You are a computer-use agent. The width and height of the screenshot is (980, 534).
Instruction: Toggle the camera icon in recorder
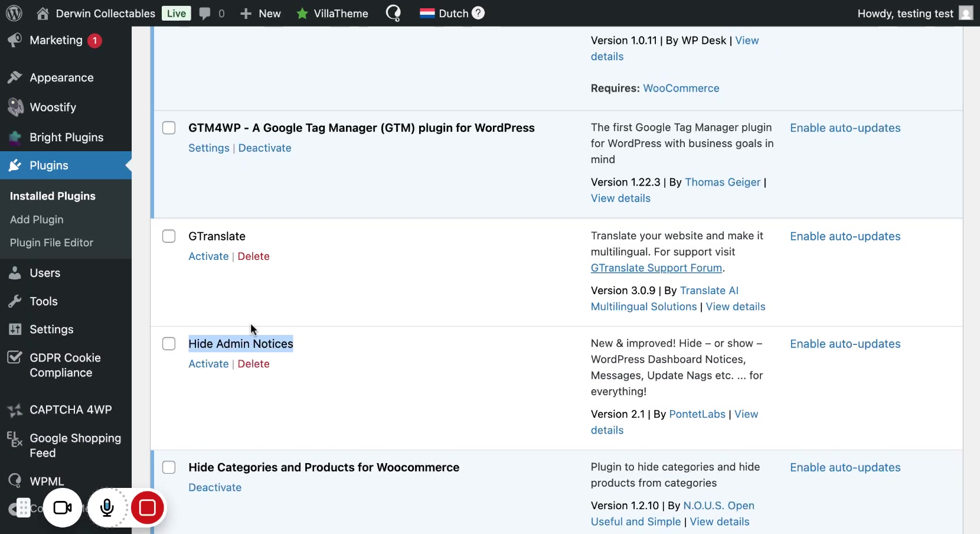pyautogui.click(x=63, y=507)
